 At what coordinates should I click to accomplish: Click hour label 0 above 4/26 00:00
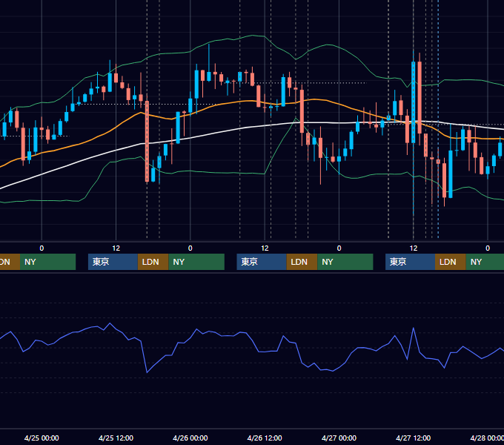coord(190,248)
